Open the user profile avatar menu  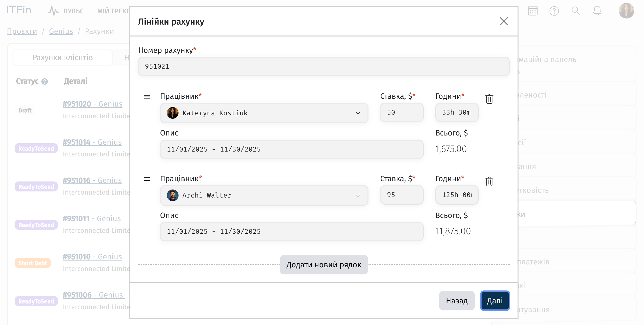pos(626,11)
